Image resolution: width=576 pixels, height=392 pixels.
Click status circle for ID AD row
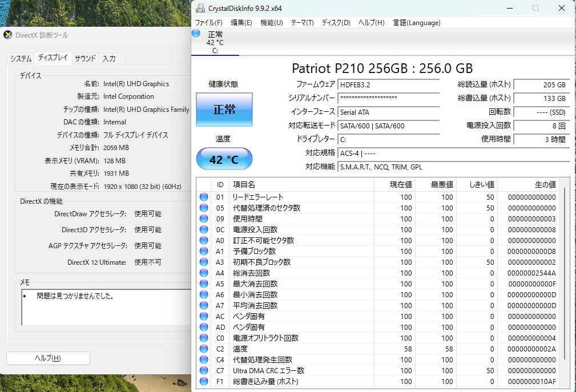pyautogui.click(x=204, y=326)
